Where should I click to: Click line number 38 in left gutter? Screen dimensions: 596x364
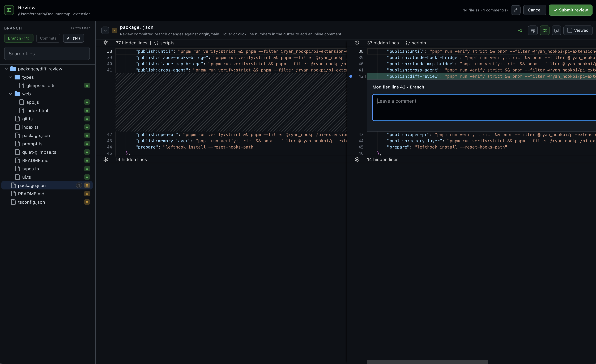click(109, 51)
